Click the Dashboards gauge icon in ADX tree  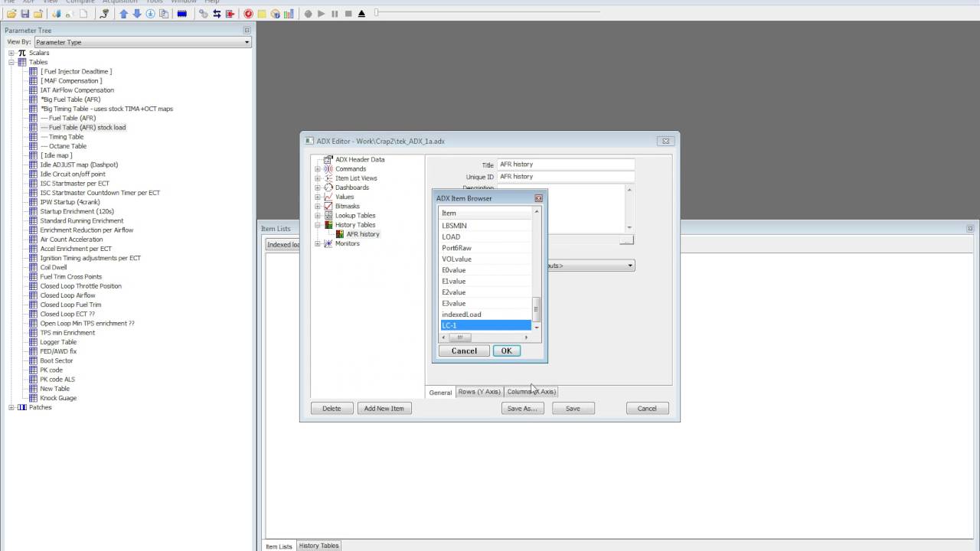coord(328,187)
